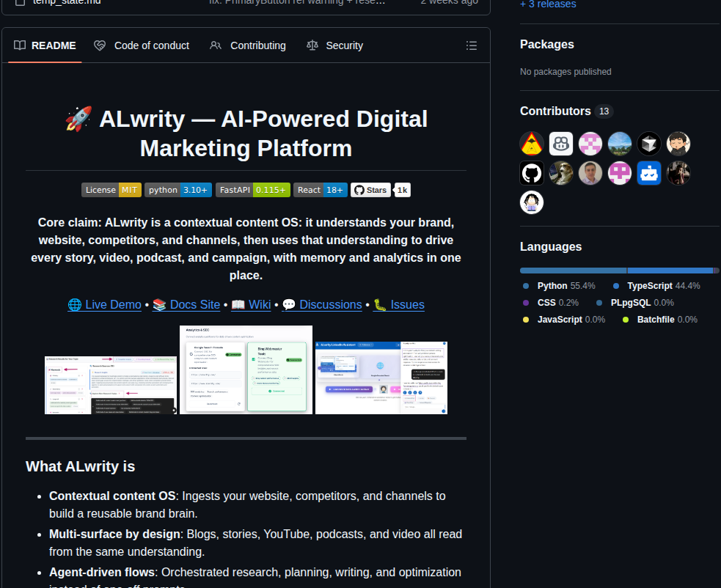Click the CSS 0.2% language entry
This screenshot has height=588, width=721.
click(x=550, y=303)
